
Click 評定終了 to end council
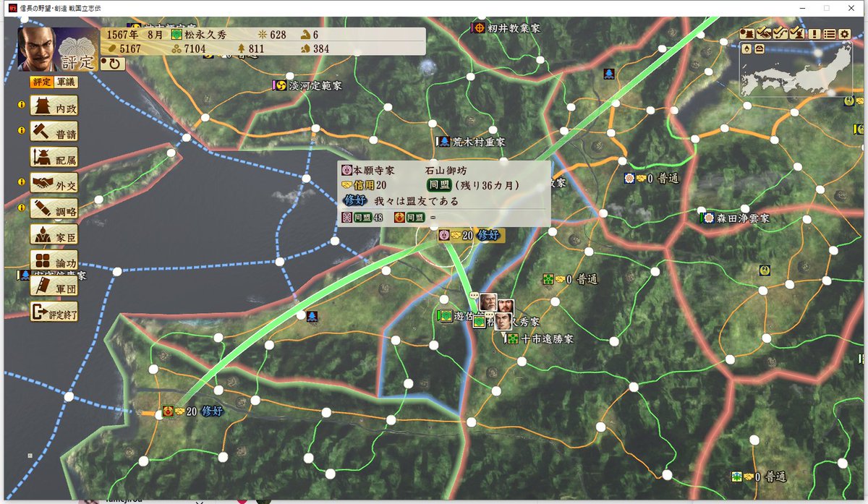(x=54, y=313)
